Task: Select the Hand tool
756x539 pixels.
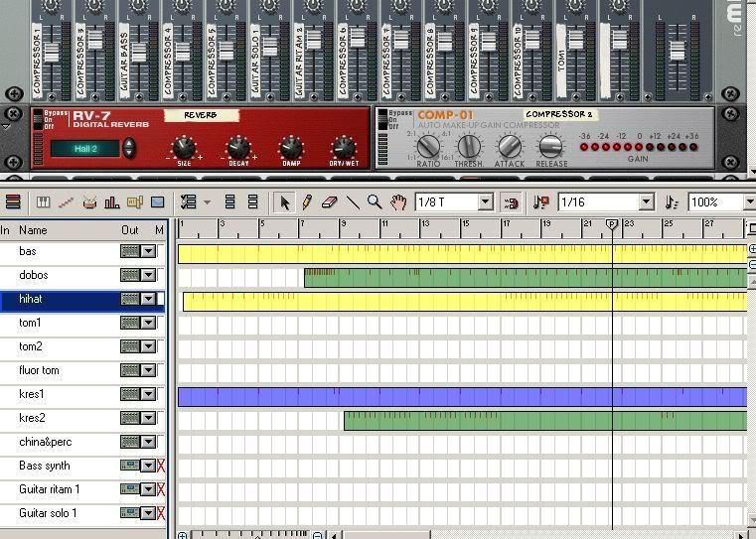Action: click(x=398, y=202)
